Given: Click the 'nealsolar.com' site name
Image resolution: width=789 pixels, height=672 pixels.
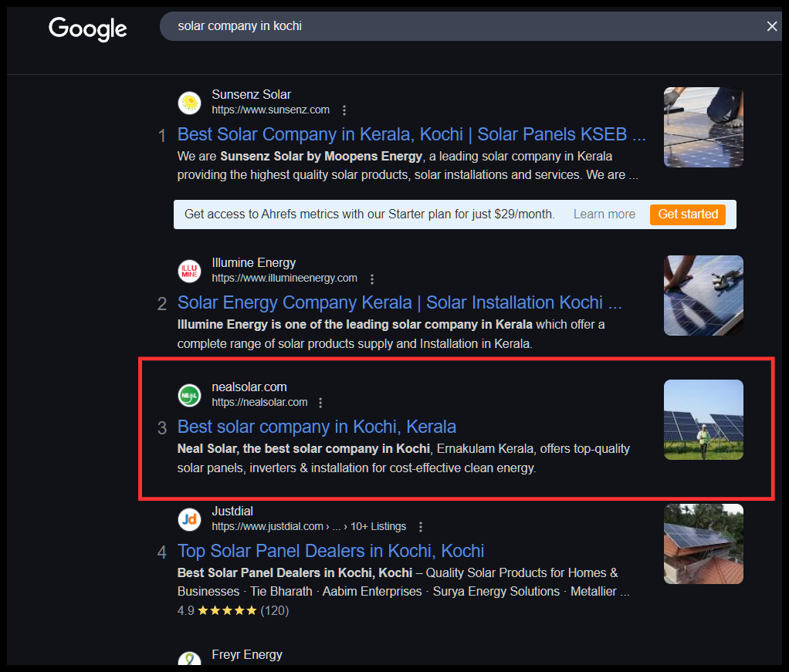Looking at the screenshot, I should (x=249, y=387).
